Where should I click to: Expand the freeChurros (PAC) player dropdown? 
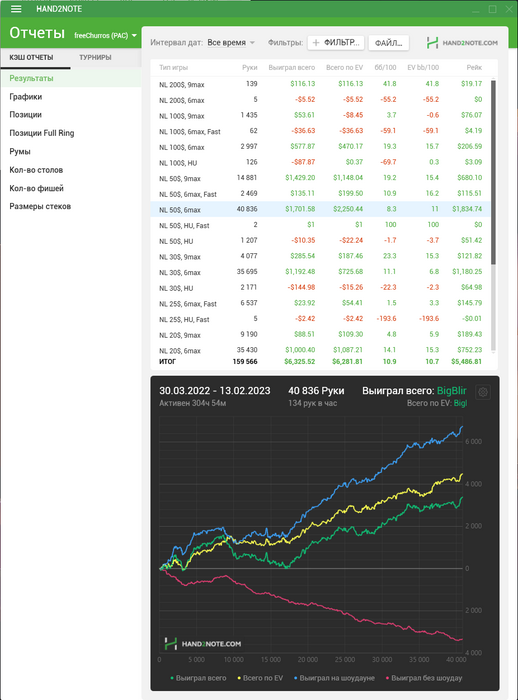[x=105, y=36]
